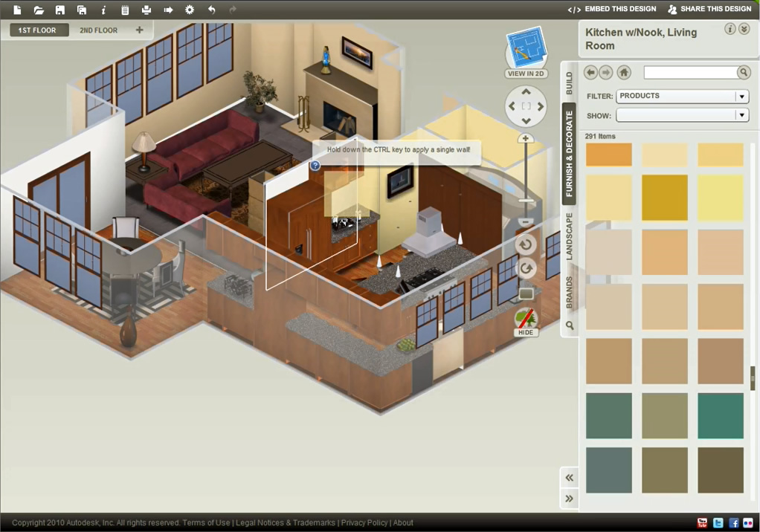Open settings gear icon in top toolbar
The height and width of the screenshot is (532, 760).
(190, 10)
